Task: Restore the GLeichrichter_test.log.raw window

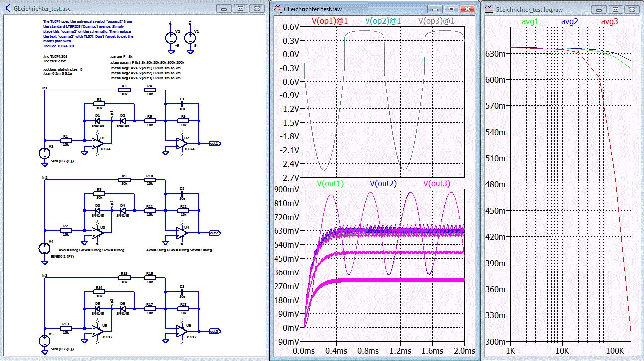Action: click(x=615, y=9)
